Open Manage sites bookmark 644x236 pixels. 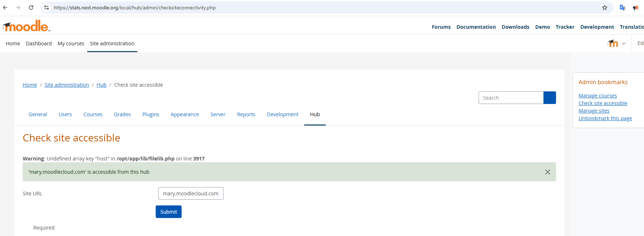tap(594, 111)
